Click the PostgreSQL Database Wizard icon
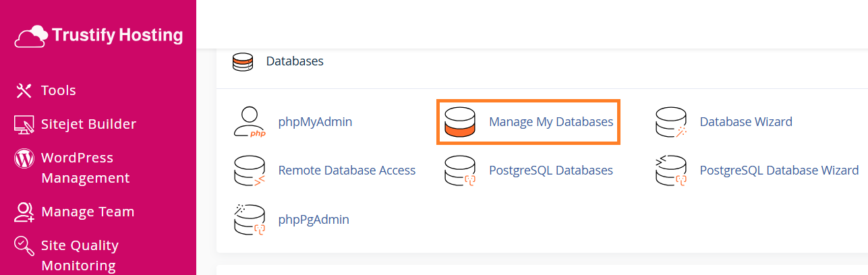This screenshot has width=868, height=275. tap(671, 171)
